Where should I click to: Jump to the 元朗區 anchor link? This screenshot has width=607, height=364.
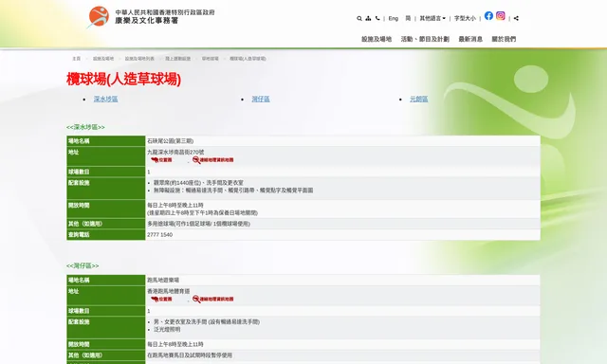pos(419,99)
